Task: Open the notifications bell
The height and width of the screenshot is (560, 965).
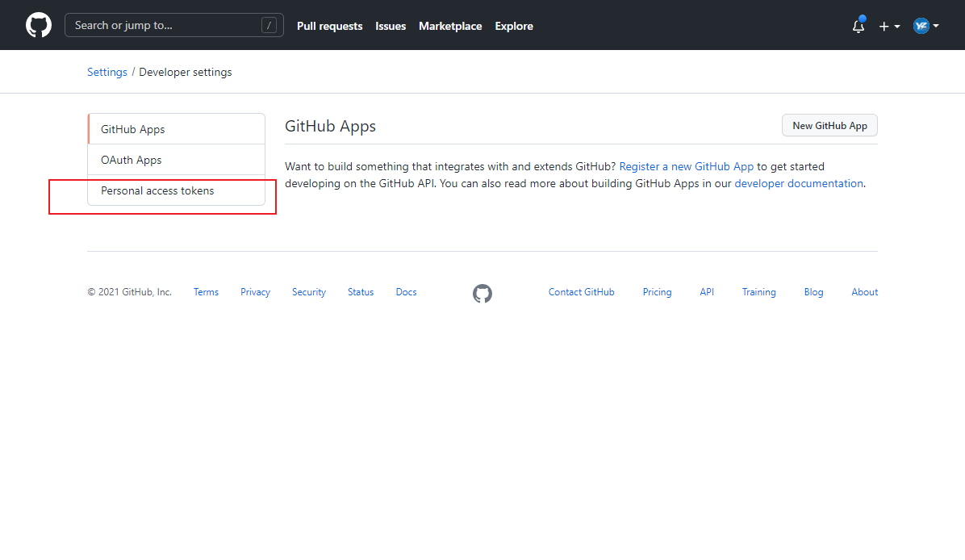Action: click(x=858, y=26)
